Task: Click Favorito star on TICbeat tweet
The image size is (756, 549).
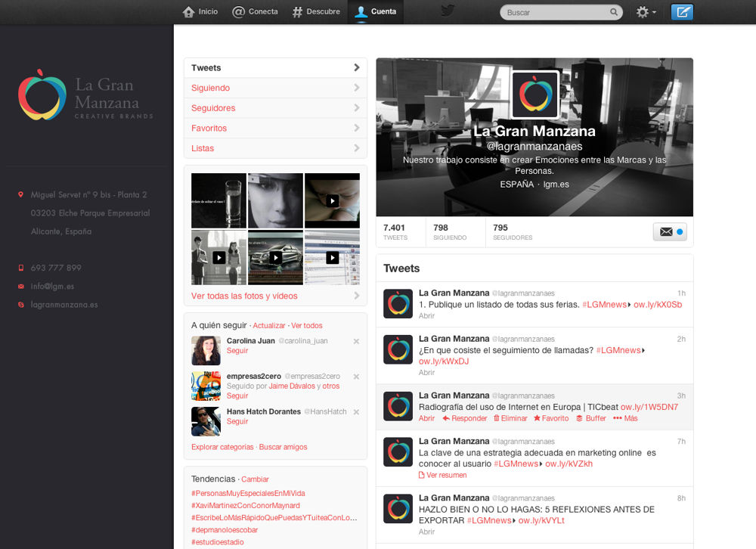Action: point(551,418)
